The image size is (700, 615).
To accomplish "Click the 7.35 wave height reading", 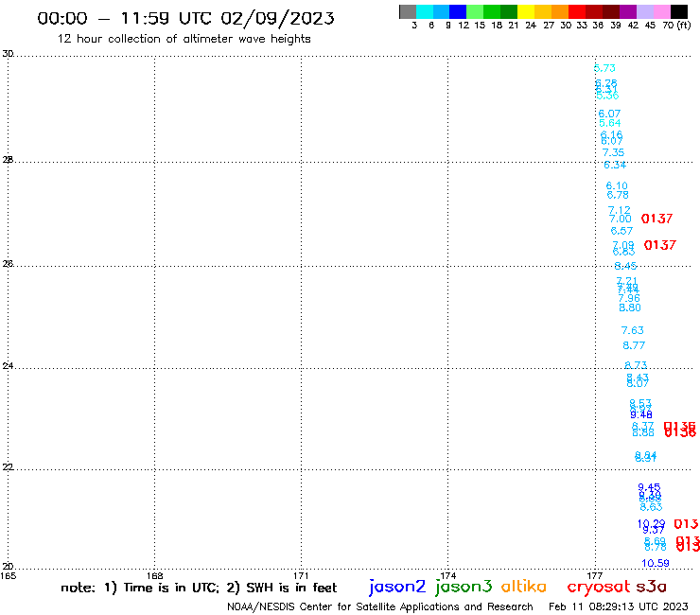I will [x=613, y=152].
